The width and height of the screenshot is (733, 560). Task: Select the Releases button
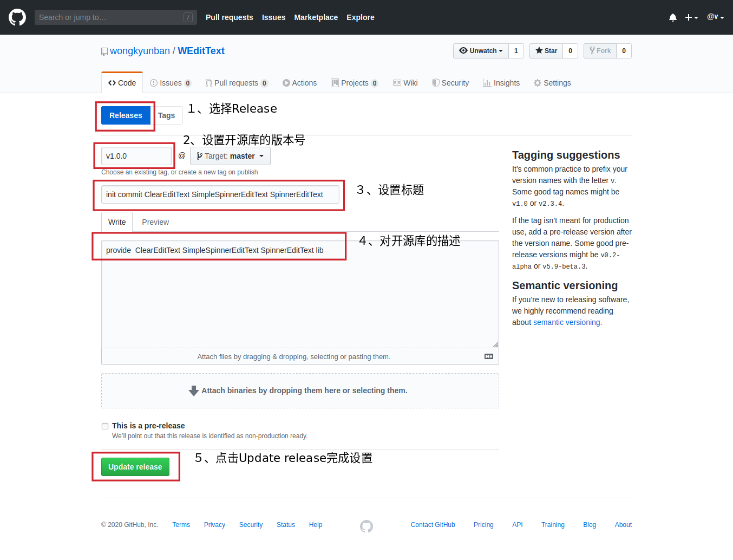(126, 115)
